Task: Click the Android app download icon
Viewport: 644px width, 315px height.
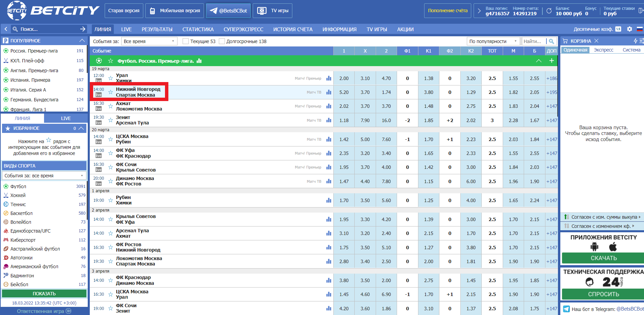Action: tap(594, 247)
